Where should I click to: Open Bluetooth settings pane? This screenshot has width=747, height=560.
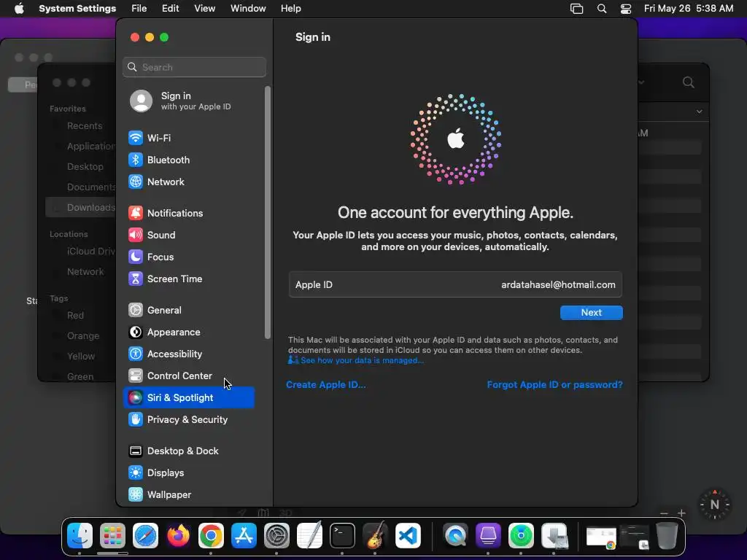click(x=189, y=160)
